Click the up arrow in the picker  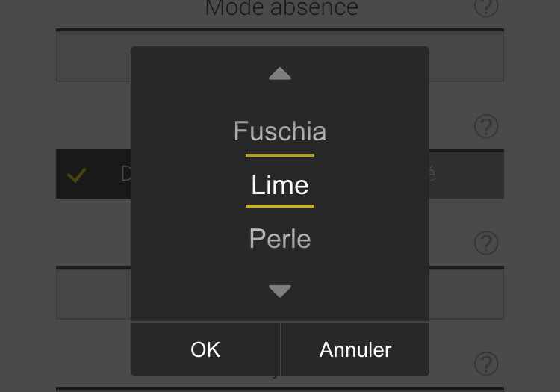pyautogui.click(x=280, y=73)
